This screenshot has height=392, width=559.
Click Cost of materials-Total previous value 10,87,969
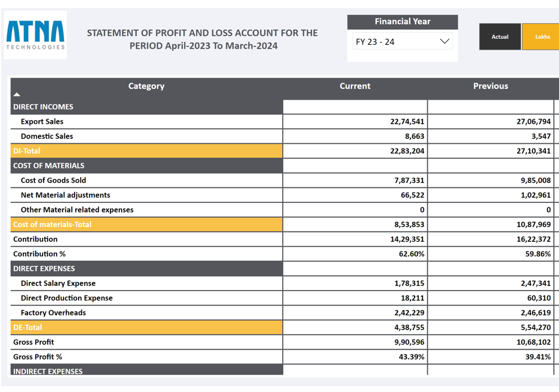click(x=534, y=225)
